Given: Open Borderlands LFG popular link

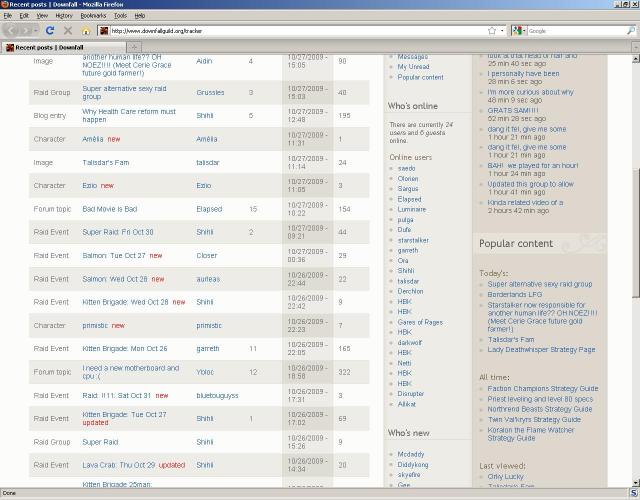Looking at the screenshot, I should point(515,294).
